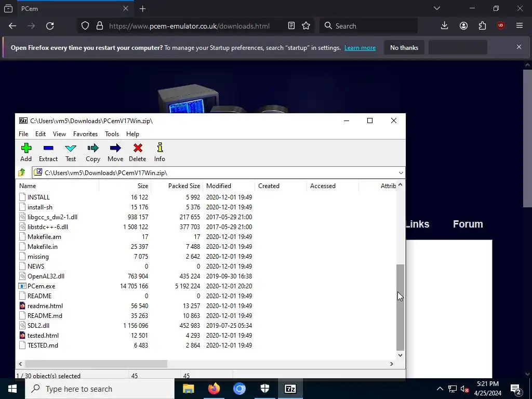Screen dimensions: 532x399
Task: Open the Info toolbar icon
Action: (x=159, y=152)
